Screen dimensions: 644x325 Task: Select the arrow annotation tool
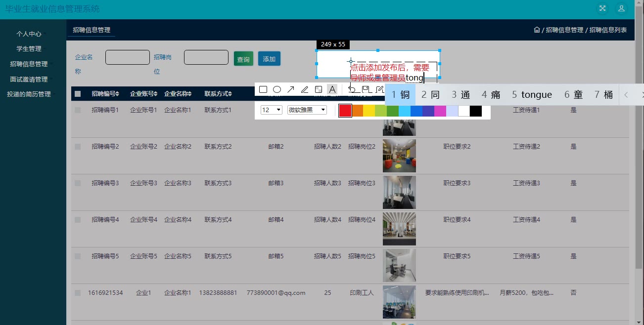click(291, 89)
